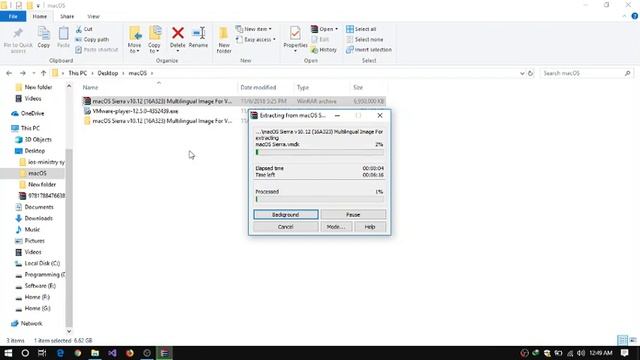This screenshot has width=640, height=360.
Task: Create a New folder from ribbon
Action: 224,40
